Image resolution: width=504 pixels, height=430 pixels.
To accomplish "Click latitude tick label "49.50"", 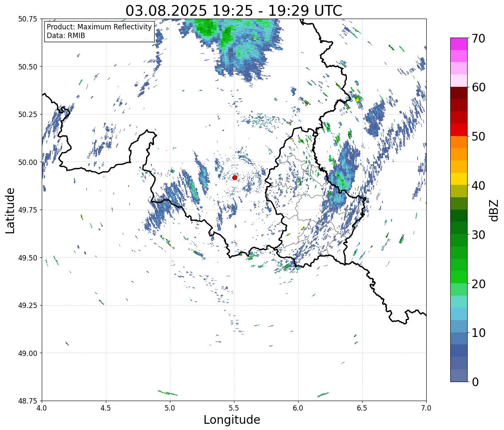I will [28, 258].
